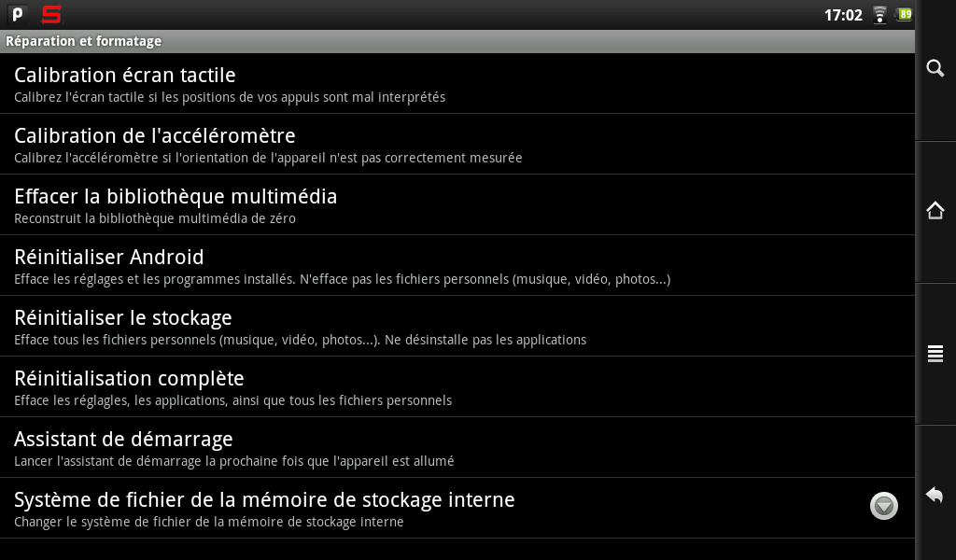Tap the search magnifier icon

(935, 68)
